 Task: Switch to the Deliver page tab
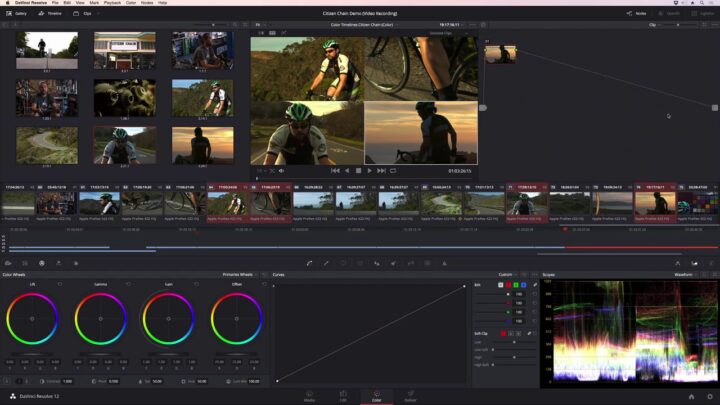coord(410,396)
